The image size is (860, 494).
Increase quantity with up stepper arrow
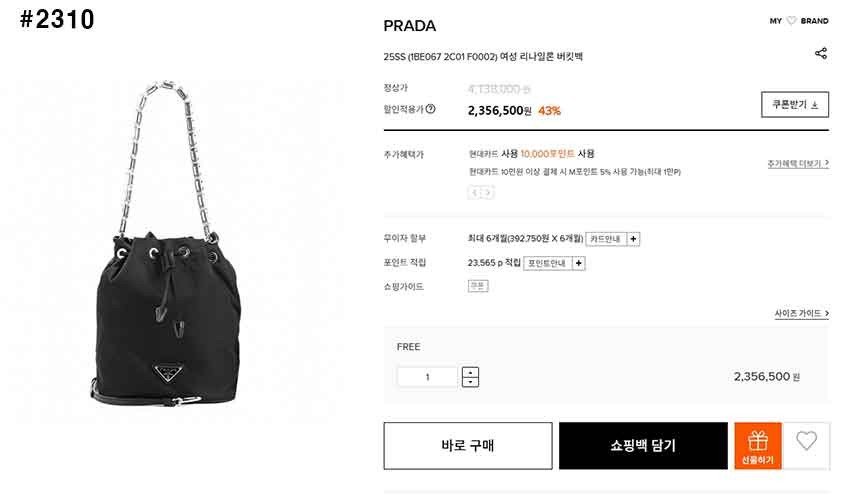coord(470,372)
